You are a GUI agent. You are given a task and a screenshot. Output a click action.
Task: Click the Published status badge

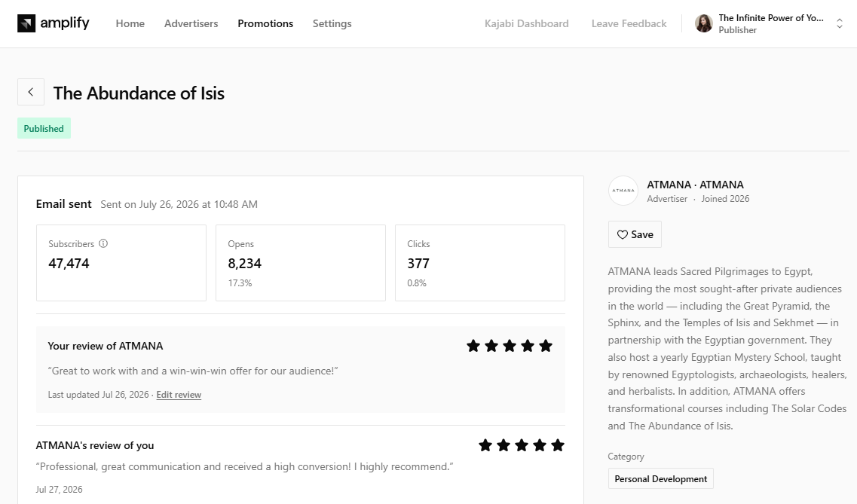click(44, 128)
